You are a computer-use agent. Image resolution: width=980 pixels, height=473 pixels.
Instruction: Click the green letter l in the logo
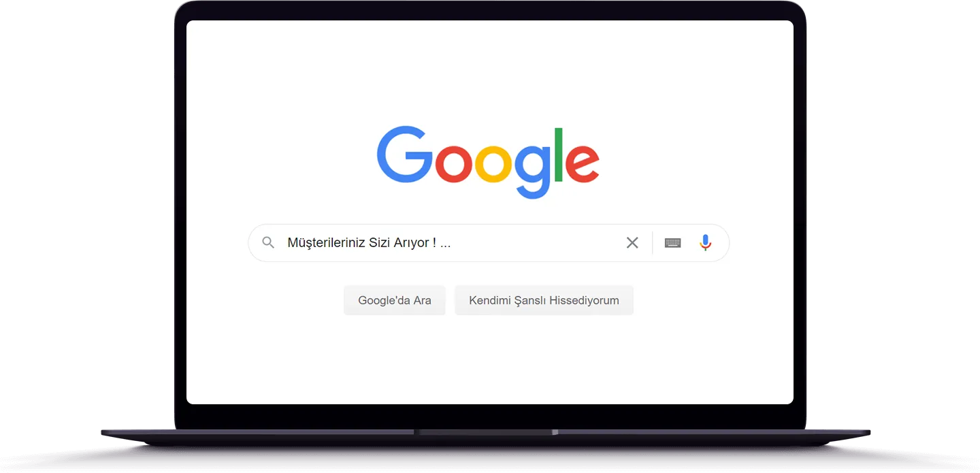559,155
